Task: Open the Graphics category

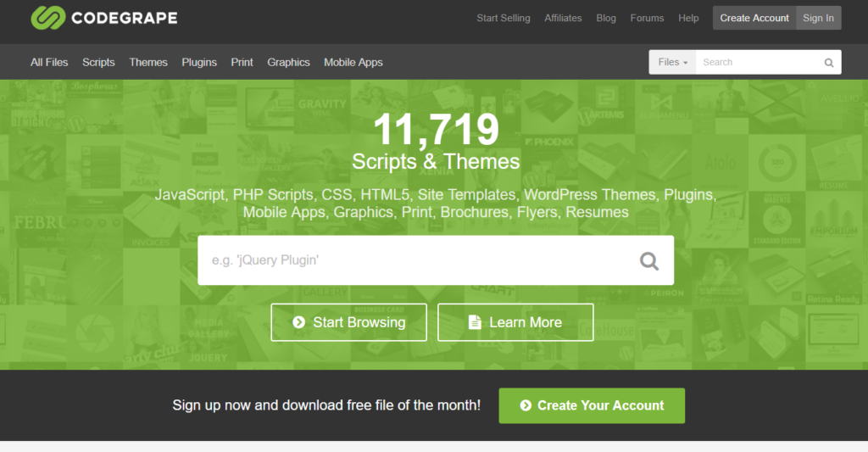Action: (x=288, y=63)
